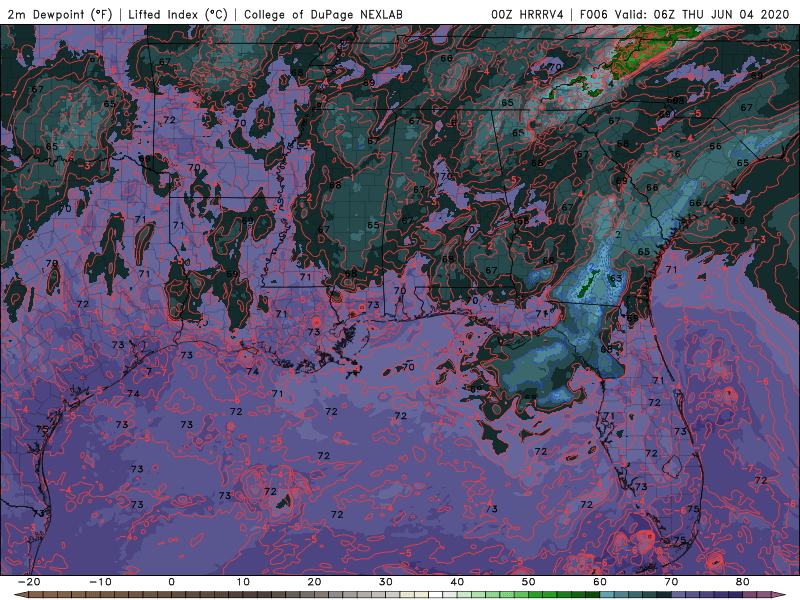The width and height of the screenshot is (800, 600).
Task: Click the 50 label on the color scale
Action: 529,582
